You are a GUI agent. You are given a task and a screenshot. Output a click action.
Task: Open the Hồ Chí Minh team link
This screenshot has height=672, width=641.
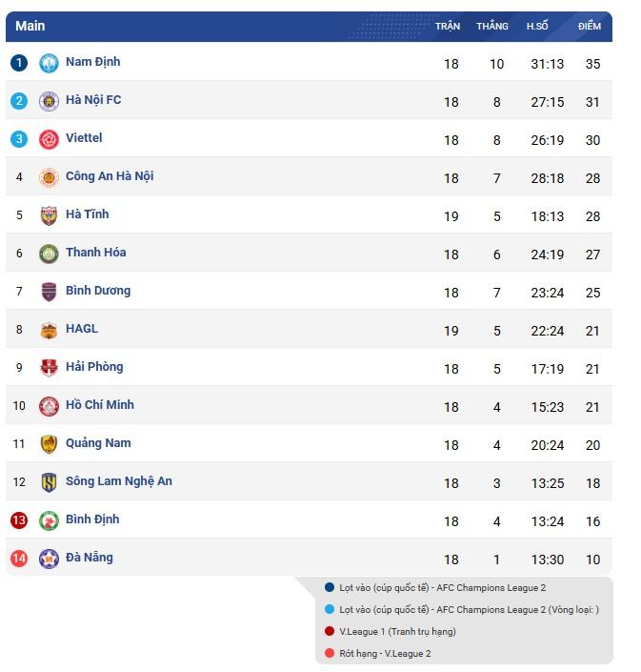[x=100, y=405]
